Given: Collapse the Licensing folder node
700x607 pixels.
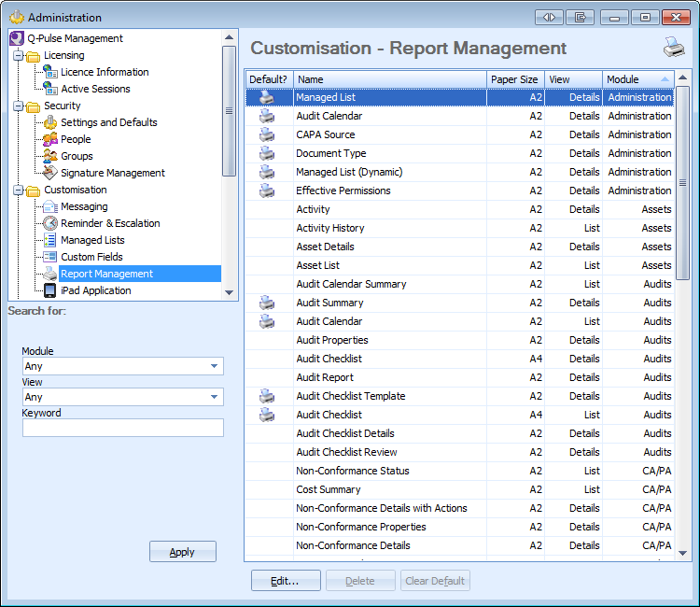Looking at the screenshot, I should [19, 55].
